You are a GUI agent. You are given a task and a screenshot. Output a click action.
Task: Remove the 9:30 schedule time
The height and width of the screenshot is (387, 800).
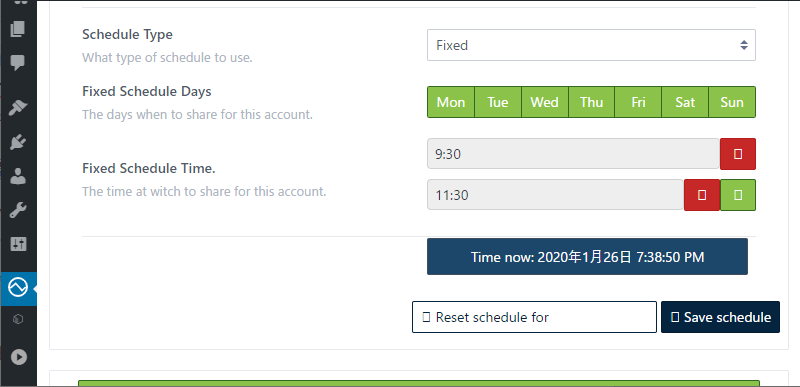coord(738,154)
